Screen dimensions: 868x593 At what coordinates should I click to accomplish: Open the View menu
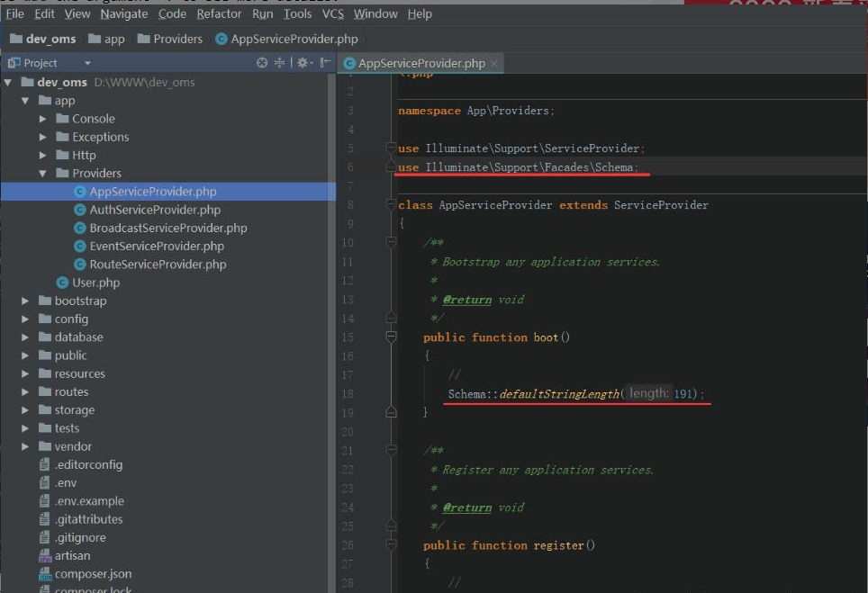(x=77, y=13)
